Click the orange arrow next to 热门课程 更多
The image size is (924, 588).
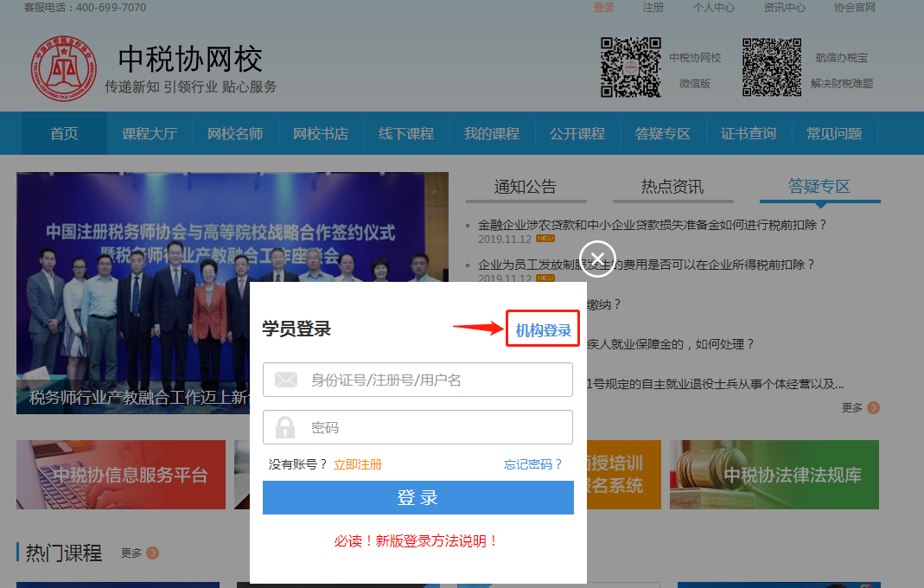click(153, 553)
